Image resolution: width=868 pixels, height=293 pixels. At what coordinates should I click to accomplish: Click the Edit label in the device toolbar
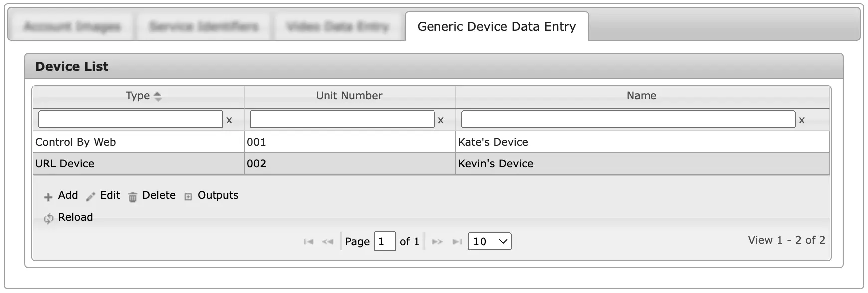110,195
